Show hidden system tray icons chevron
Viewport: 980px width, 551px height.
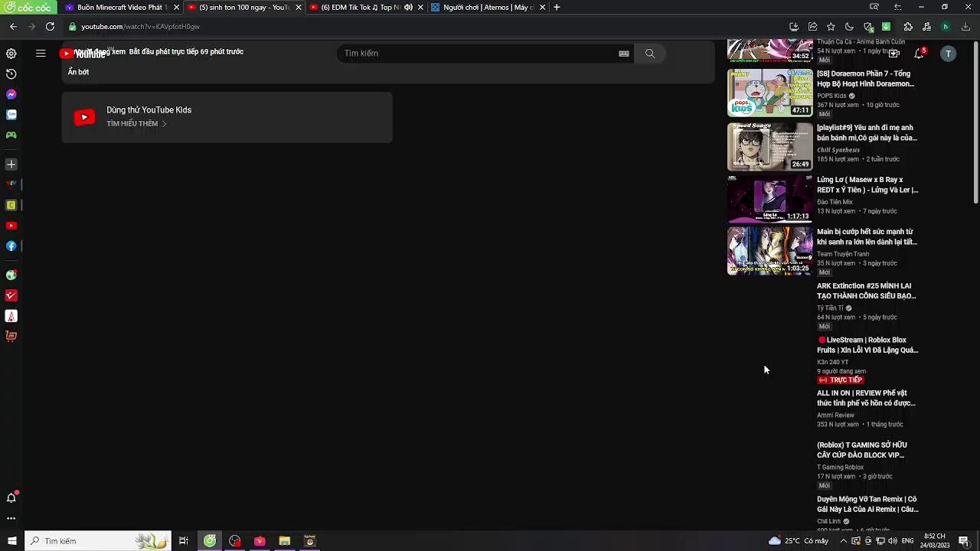click(844, 541)
